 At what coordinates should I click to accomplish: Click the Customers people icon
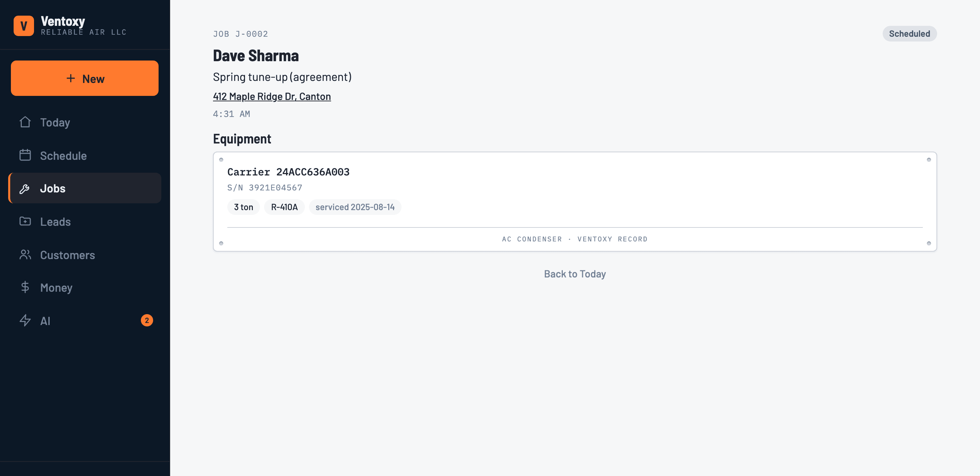pos(25,254)
